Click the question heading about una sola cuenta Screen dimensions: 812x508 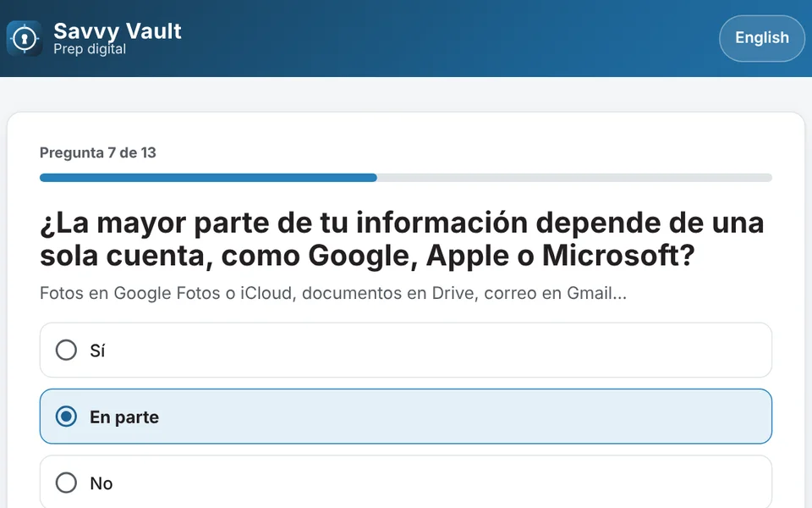(x=402, y=239)
